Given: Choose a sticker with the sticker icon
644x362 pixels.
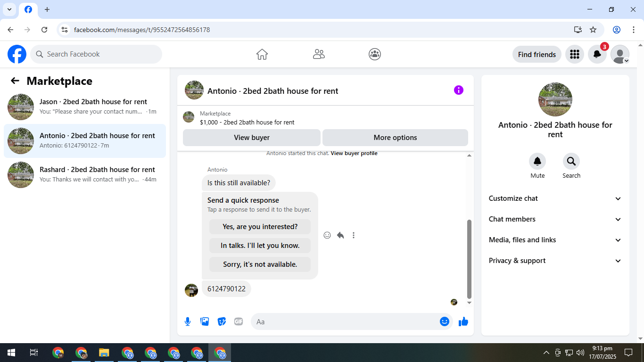Looking at the screenshot, I should [x=222, y=321].
